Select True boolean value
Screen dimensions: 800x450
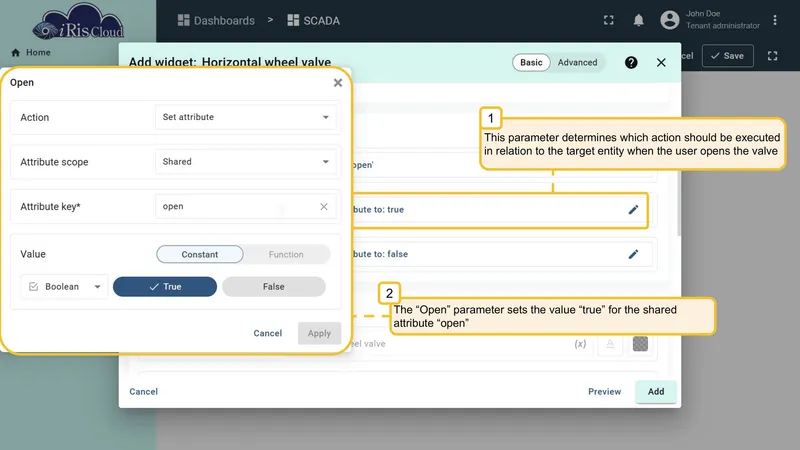tap(165, 287)
